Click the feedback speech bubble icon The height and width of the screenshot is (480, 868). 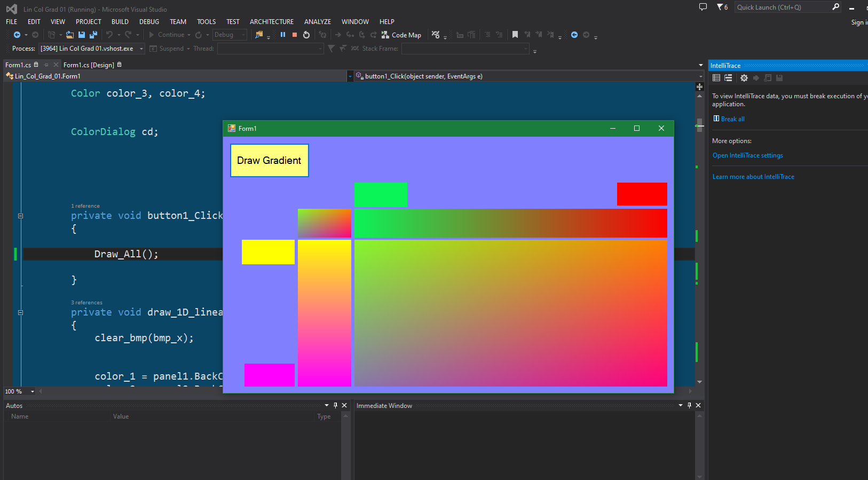pos(703,7)
